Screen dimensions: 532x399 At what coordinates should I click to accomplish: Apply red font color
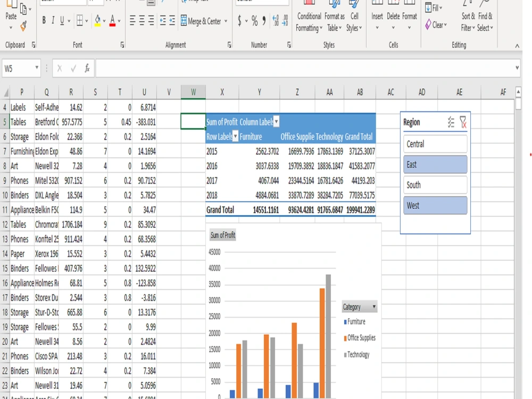[x=112, y=20]
